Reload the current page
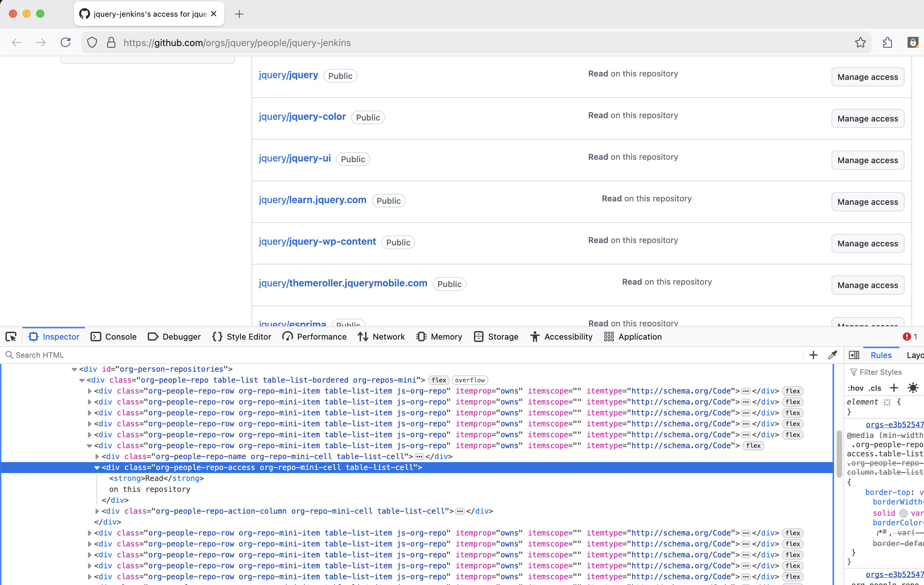Viewport: 924px width, 585px height. pos(66,43)
